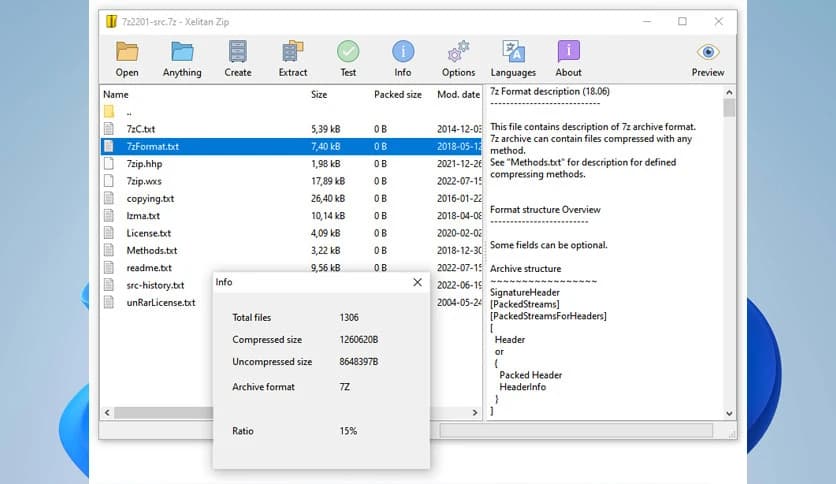Click the bottom status progress bar
This screenshot has height=484, width=836.
click(x=576, y=430)
